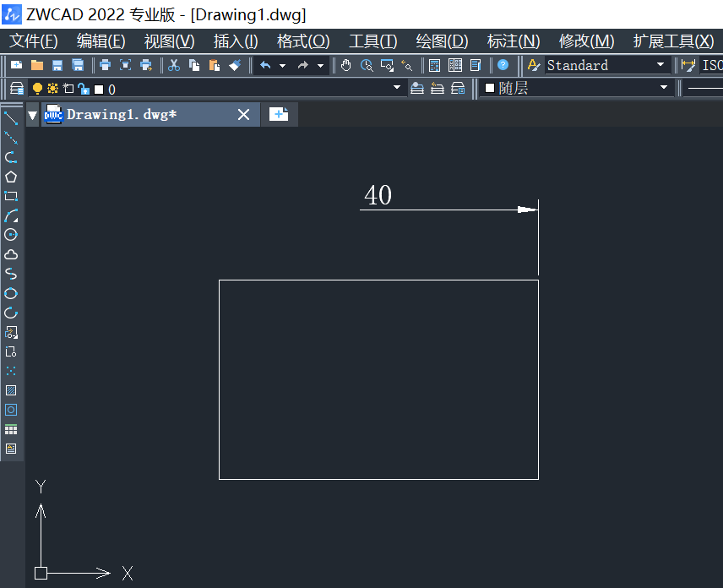Select the Revision Cloud tool
Screen dimensions: 723x588
tap(11, 254)
